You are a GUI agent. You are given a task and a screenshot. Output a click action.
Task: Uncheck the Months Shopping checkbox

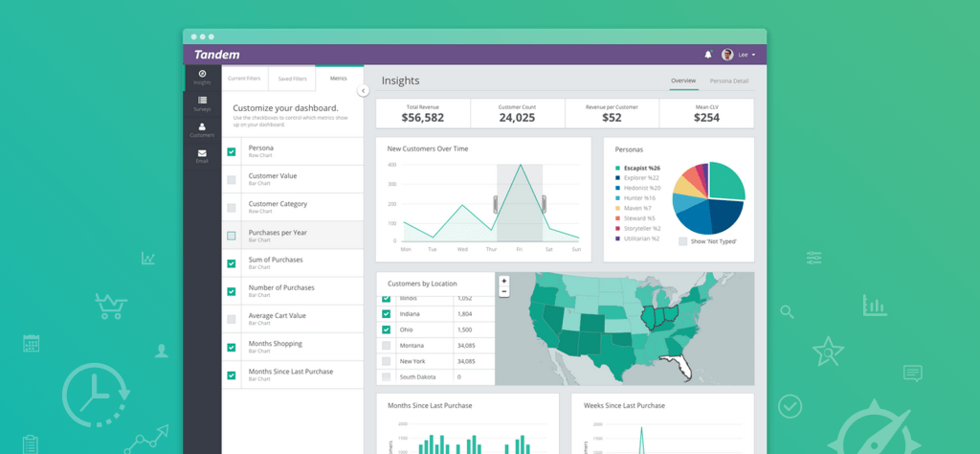click(232, 347)
